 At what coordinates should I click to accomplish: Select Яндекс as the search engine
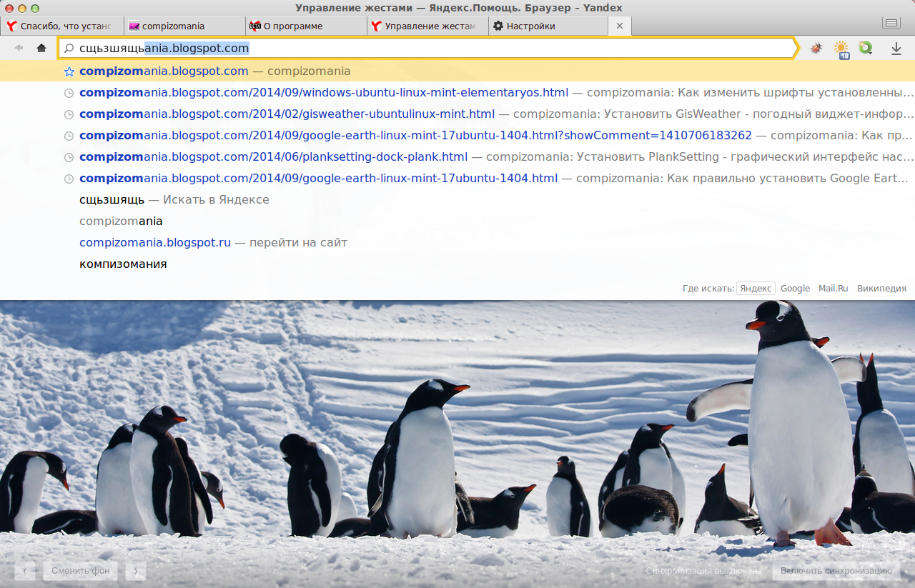[756, 289]
